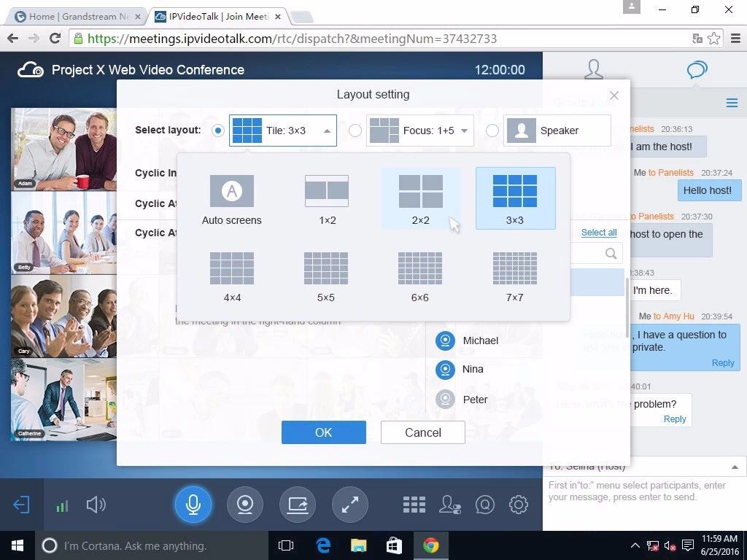Choose the 1×2 tile layout
This screenshot has height=560, width=747.
[x=327, y=199]
